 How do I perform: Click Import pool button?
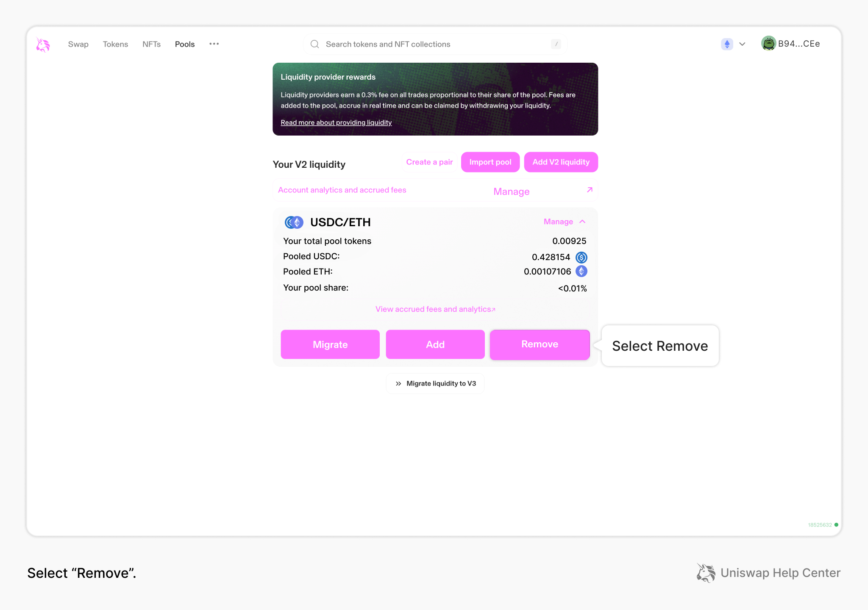point(490,162)
